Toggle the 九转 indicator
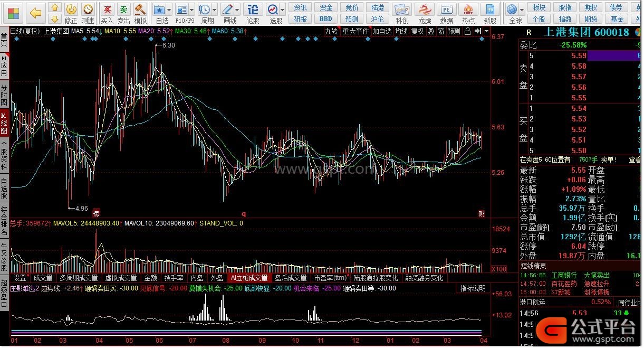644x348 pixels. 331,31
